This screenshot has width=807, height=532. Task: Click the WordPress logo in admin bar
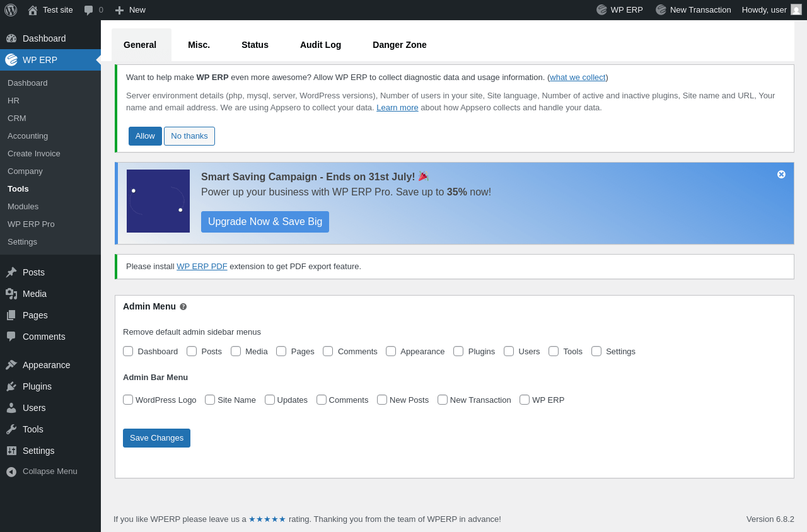click(11, 9)
